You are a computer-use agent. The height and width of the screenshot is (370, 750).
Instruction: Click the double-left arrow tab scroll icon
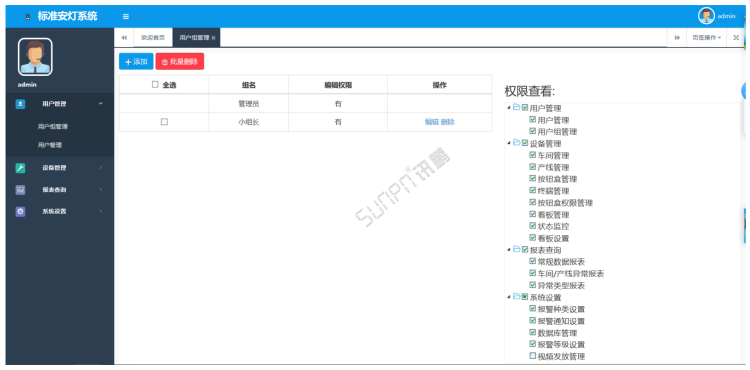(x=124, y=38)
